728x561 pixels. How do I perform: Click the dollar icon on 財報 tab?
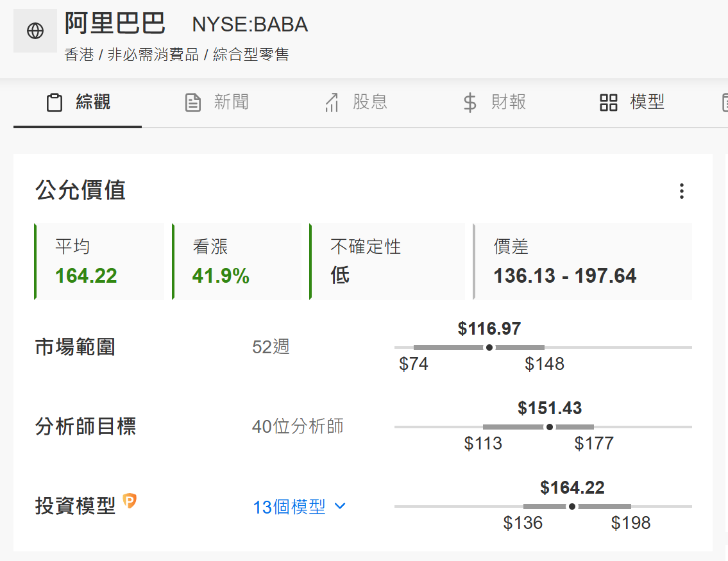click(470, 103)
